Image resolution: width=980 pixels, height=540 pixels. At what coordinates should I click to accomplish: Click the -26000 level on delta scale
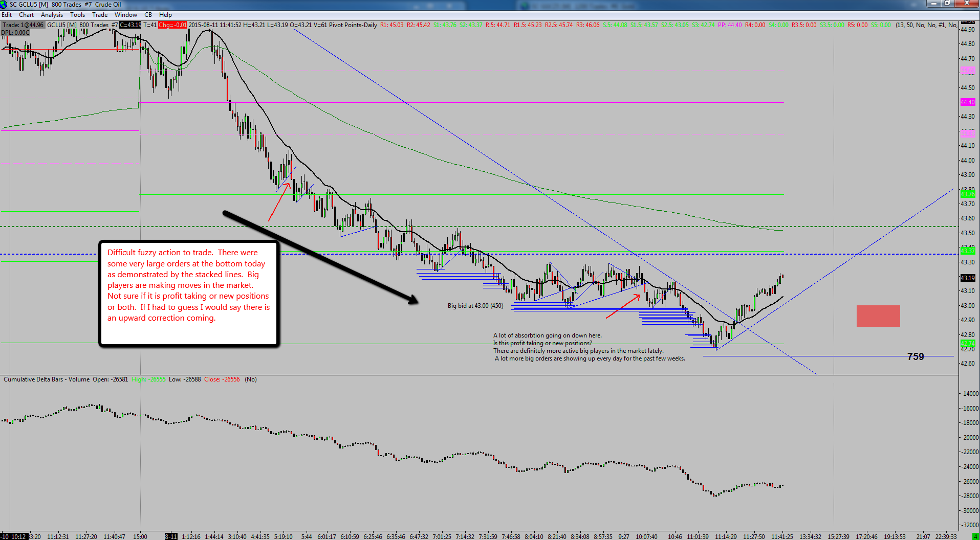(x=969, y=481)
